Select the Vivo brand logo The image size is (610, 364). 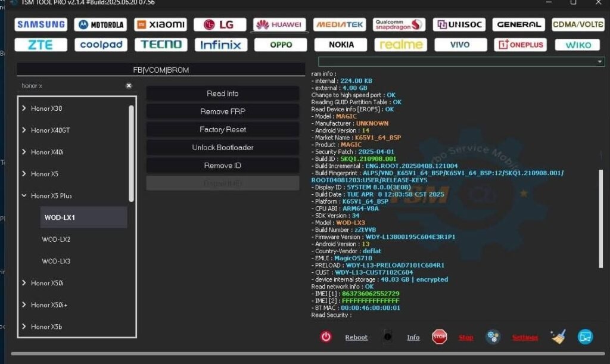(460, 45)
